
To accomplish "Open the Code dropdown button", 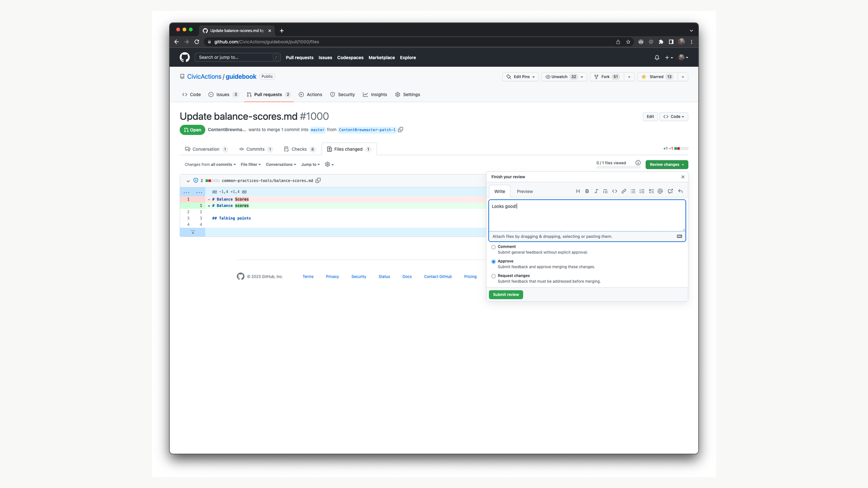I will click(674, 117).
